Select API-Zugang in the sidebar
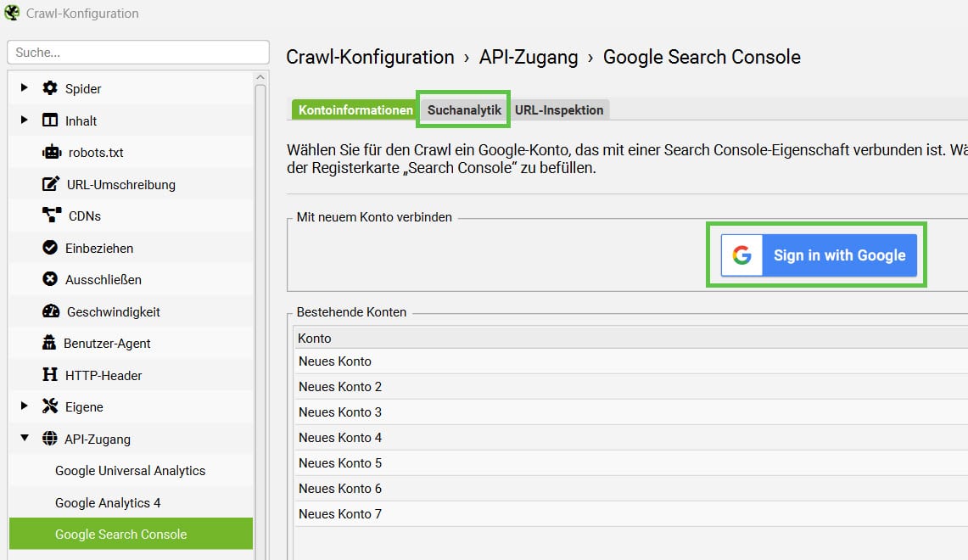This screenshot has height=560, width=968. tap(98, 439)
